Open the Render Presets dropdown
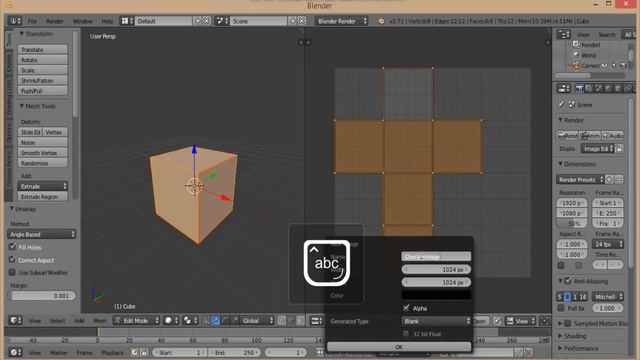Screen dimensions: 640x360 [x=580, y=179]
